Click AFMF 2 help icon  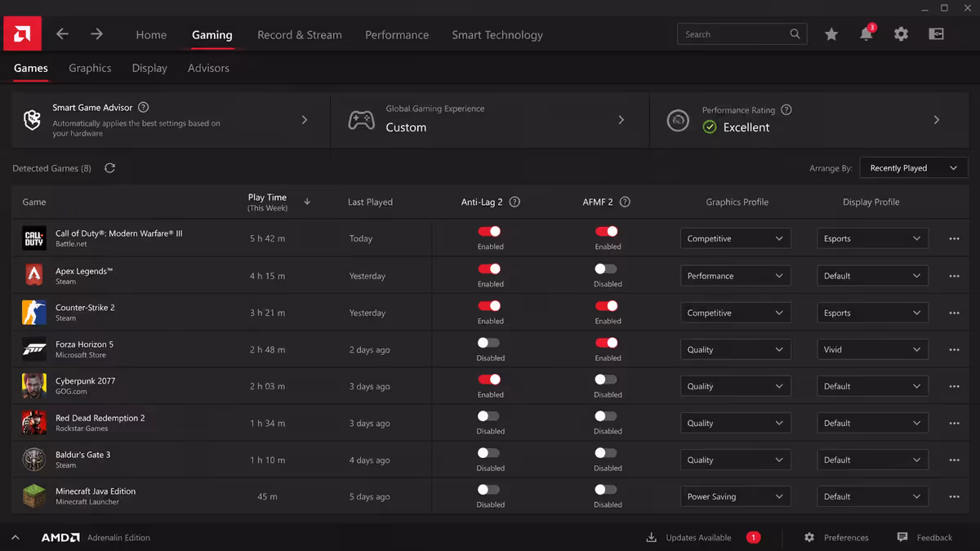(625, 202)
